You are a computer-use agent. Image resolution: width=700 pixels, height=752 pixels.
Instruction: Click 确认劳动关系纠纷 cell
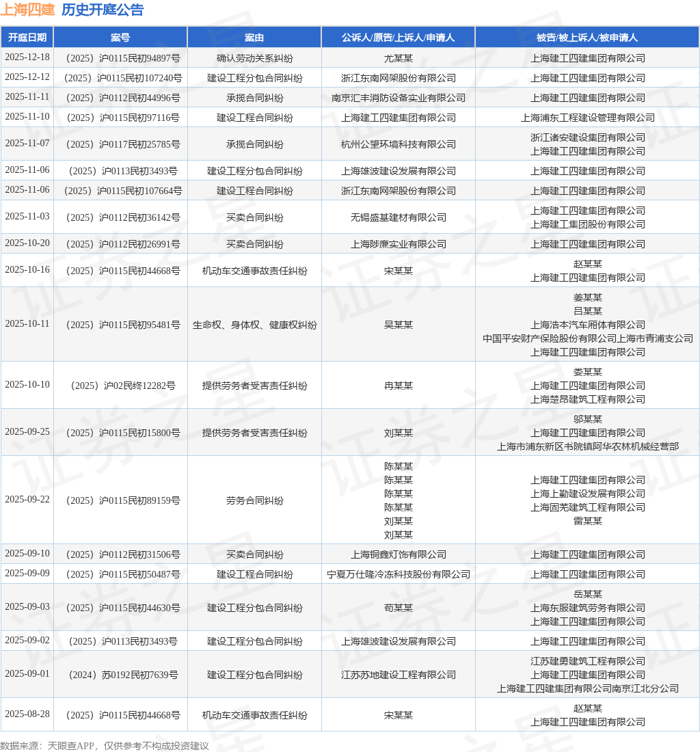coord(254,58)
